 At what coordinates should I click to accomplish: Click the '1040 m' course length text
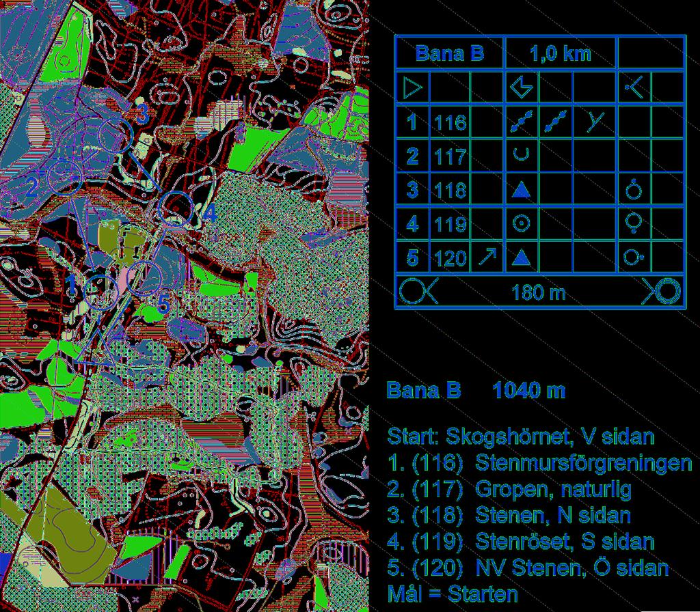(x=528, y=390)
